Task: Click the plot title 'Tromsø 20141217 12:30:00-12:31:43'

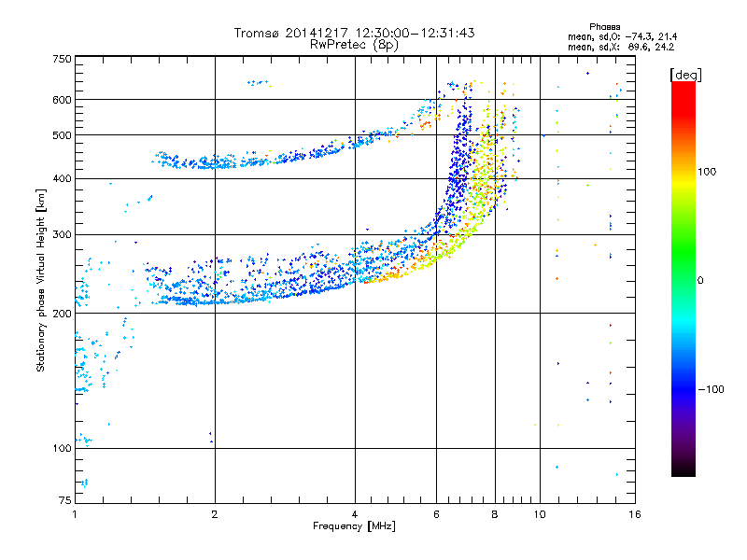Action: point(354,33)
